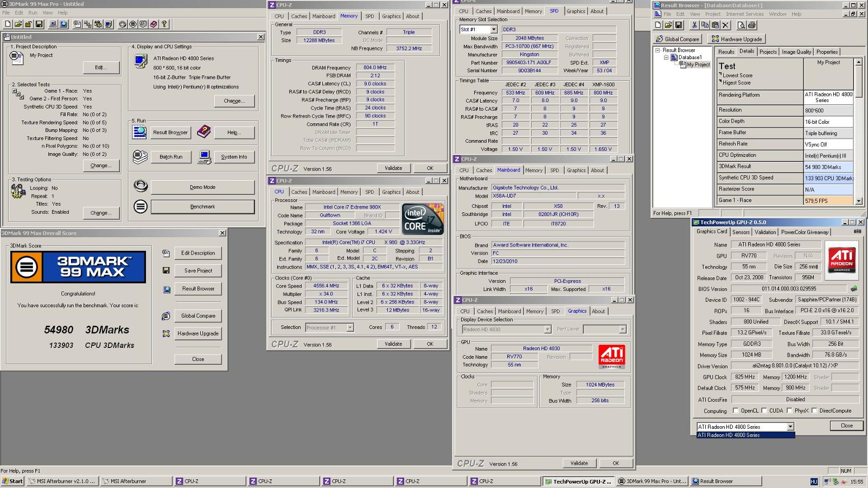
Task: Click the Demo Mode icon beside its button
Action: 141,186
